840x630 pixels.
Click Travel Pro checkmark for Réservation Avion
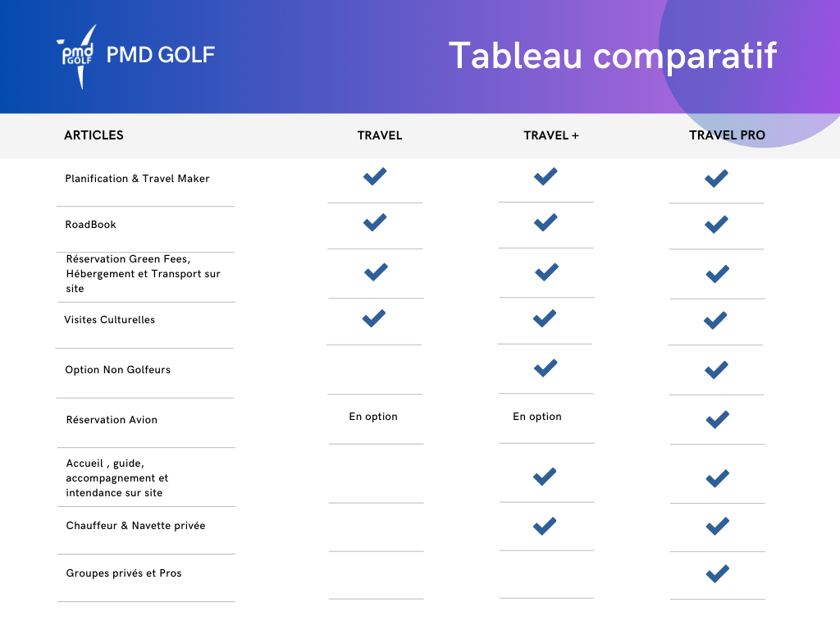(717, 419)
